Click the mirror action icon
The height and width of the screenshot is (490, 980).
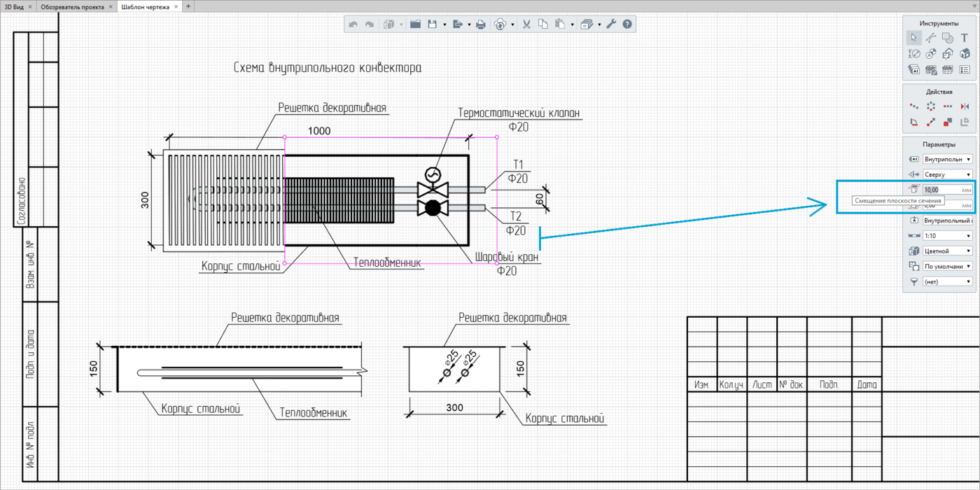point(965,106)
